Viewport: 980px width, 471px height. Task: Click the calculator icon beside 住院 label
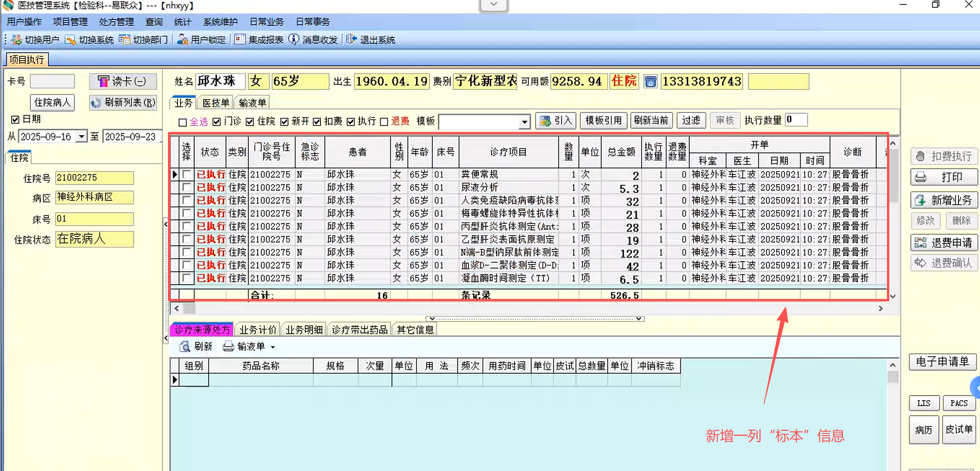651,82
